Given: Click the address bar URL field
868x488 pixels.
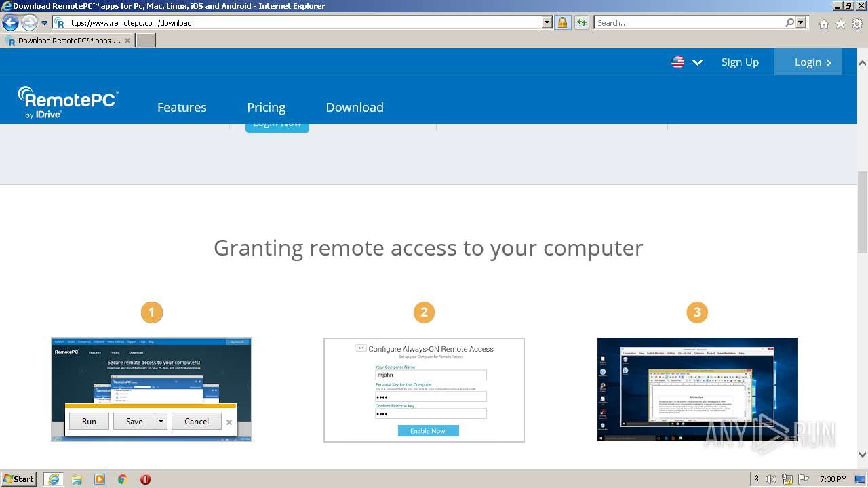Looking at the screenshot, I should pyautogui.click(x=298, y=22).
